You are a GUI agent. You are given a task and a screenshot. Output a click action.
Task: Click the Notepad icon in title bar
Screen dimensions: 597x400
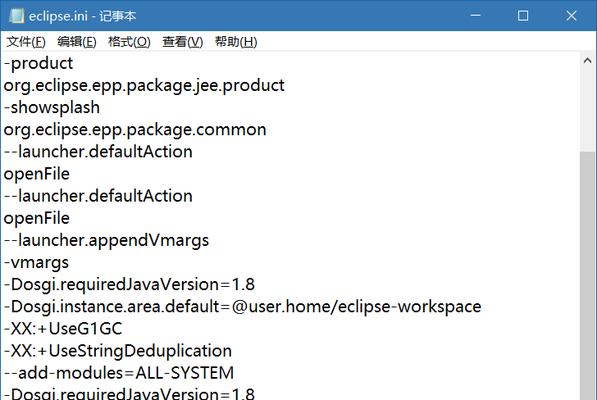tap(16, 16)
